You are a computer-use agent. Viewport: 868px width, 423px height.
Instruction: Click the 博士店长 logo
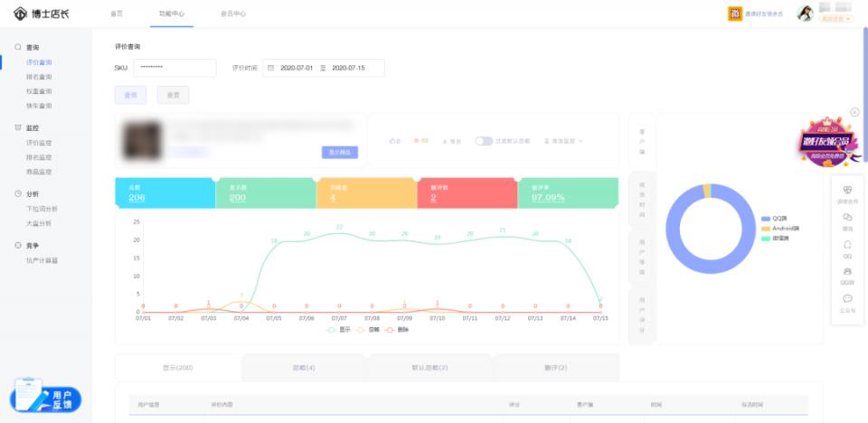[42, 14]
